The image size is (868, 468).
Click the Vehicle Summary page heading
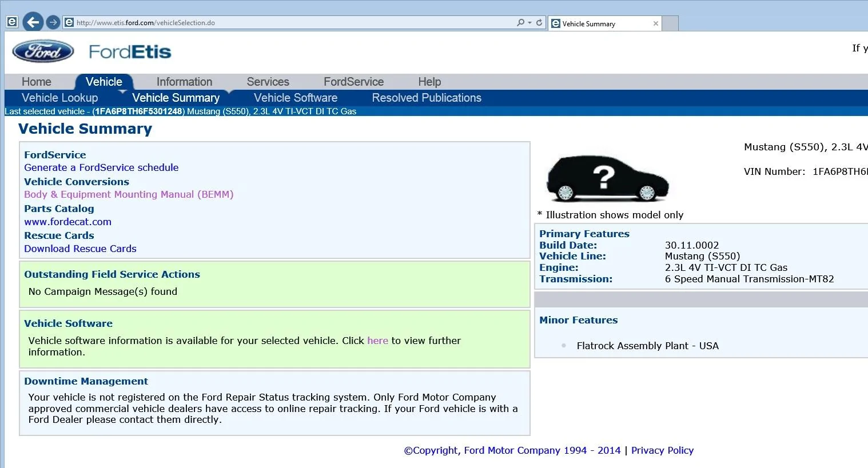85,129
